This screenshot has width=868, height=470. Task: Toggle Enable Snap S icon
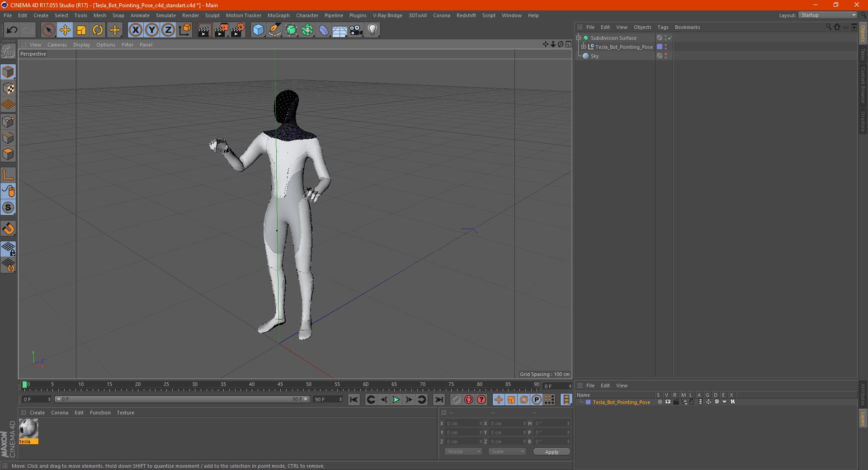tap(9, 208)
